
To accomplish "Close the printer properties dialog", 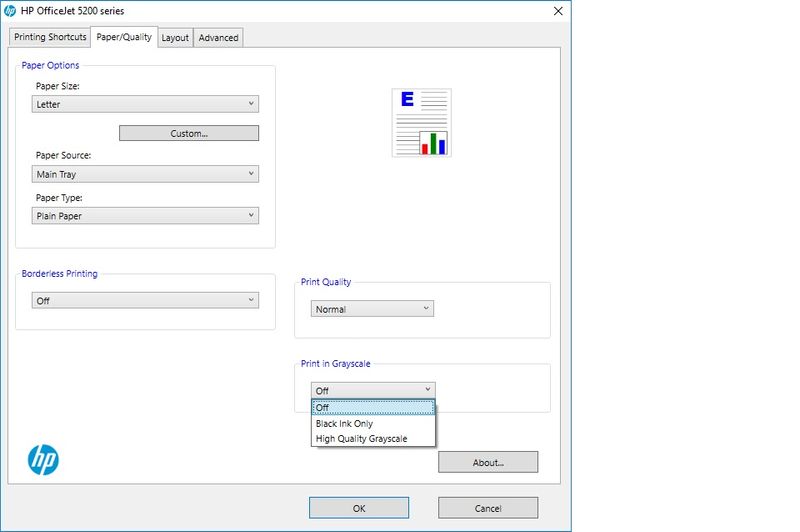I will click(x=557, y=10).
